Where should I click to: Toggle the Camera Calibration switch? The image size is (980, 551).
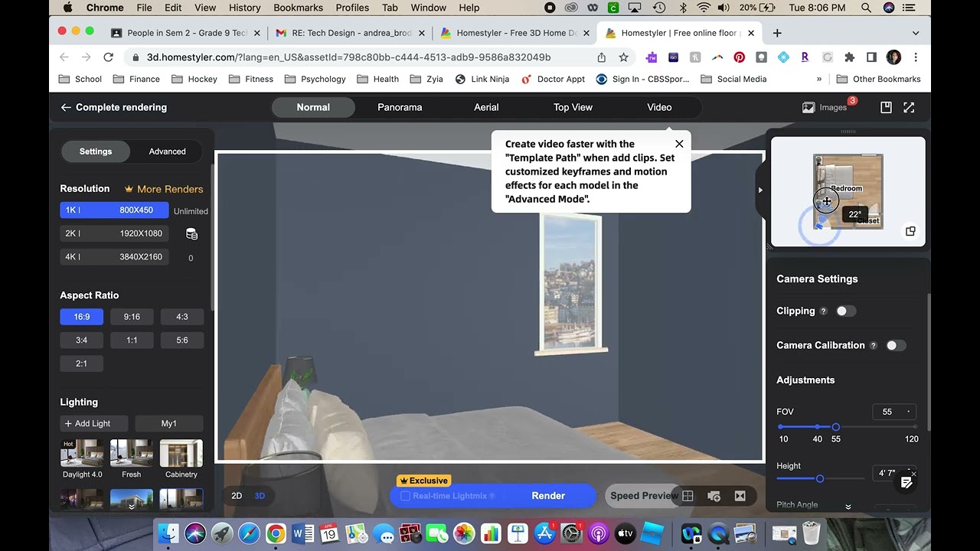895,346
